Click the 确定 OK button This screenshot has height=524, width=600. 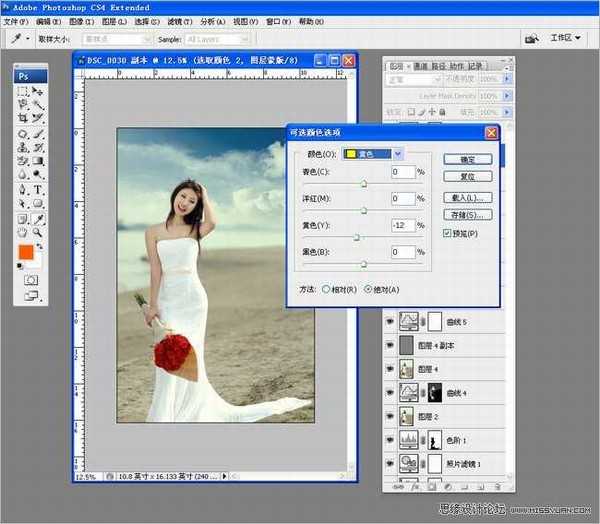[467, 159]
